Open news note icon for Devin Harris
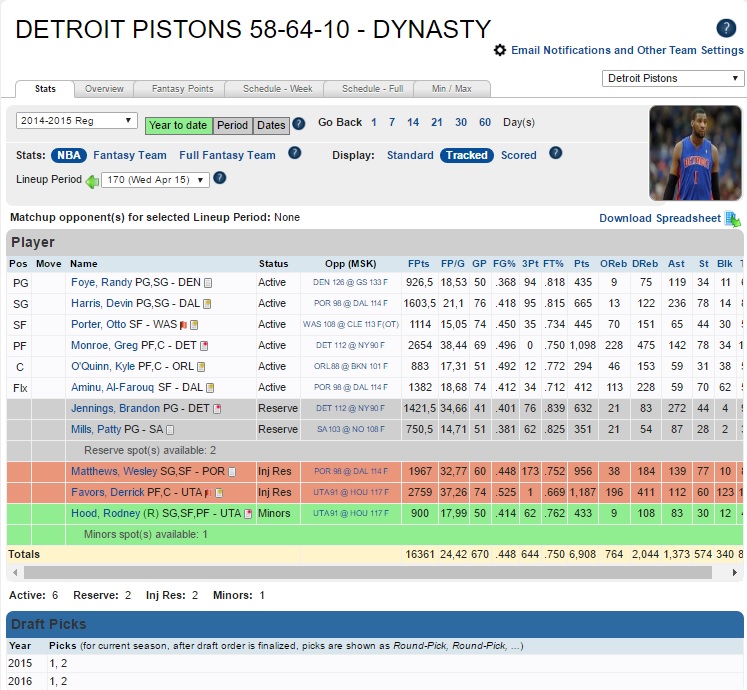The width and height of the screenshot is (747, 690). (207, 304)
